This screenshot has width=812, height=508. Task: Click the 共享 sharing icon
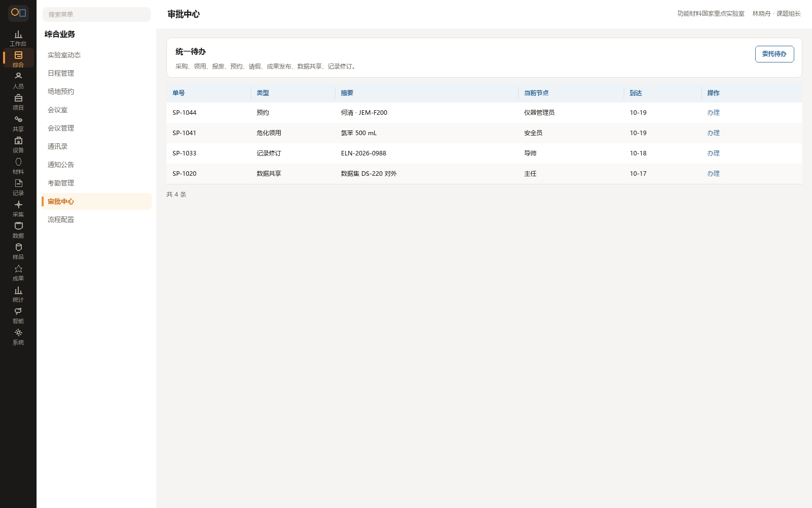pos(18,123)
